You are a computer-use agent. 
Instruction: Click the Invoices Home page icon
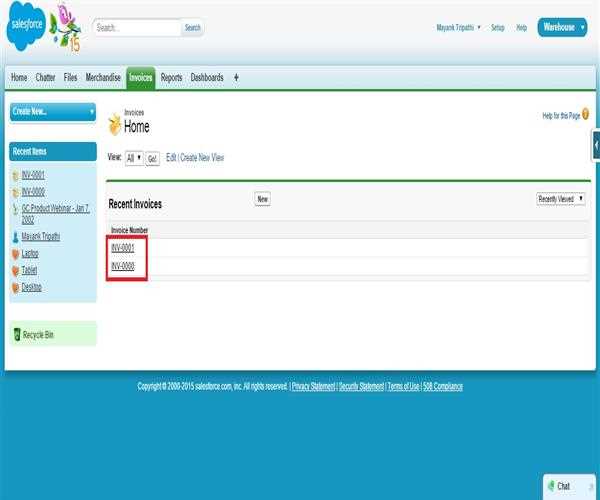pos(114,125)
